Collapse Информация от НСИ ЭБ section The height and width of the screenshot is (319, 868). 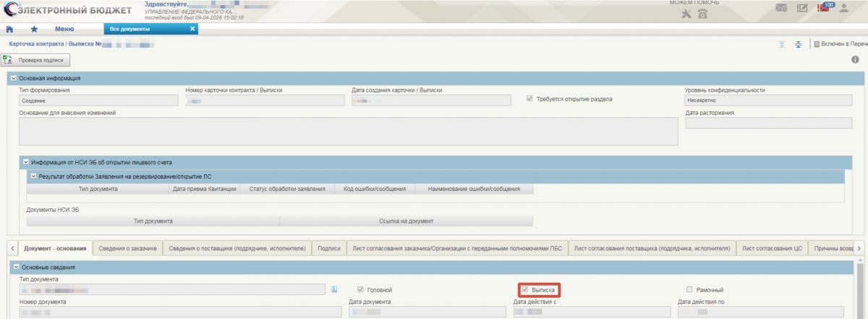(25, 163)
